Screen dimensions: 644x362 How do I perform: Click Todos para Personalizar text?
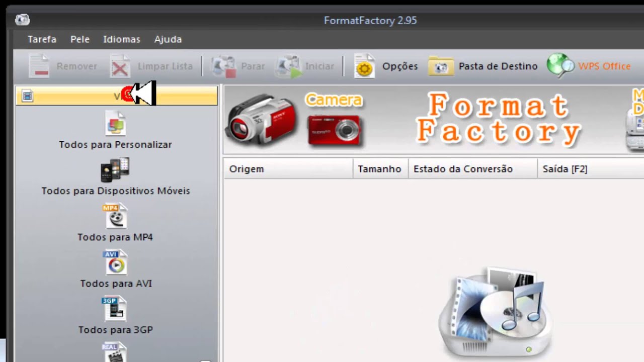pos(115,144)
